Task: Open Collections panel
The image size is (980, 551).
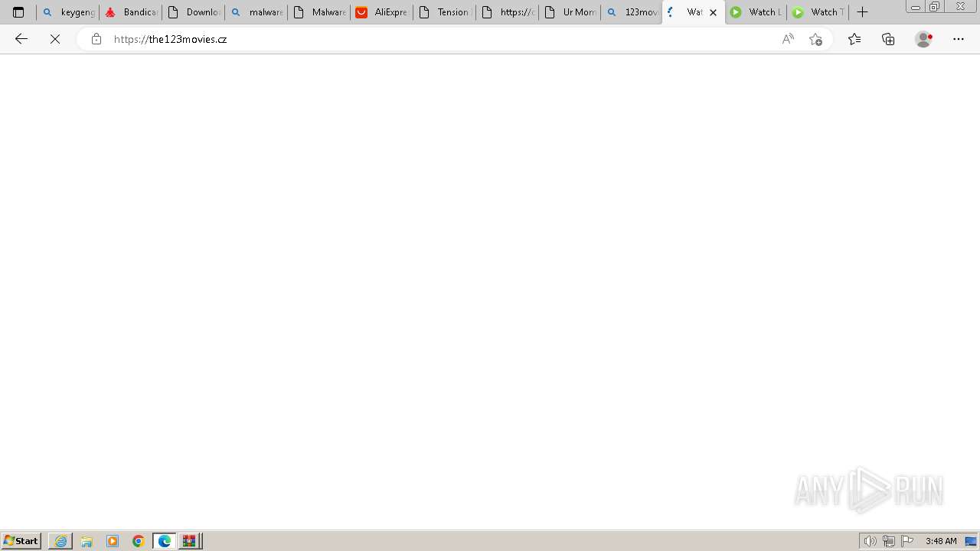Action: point(888,39)
